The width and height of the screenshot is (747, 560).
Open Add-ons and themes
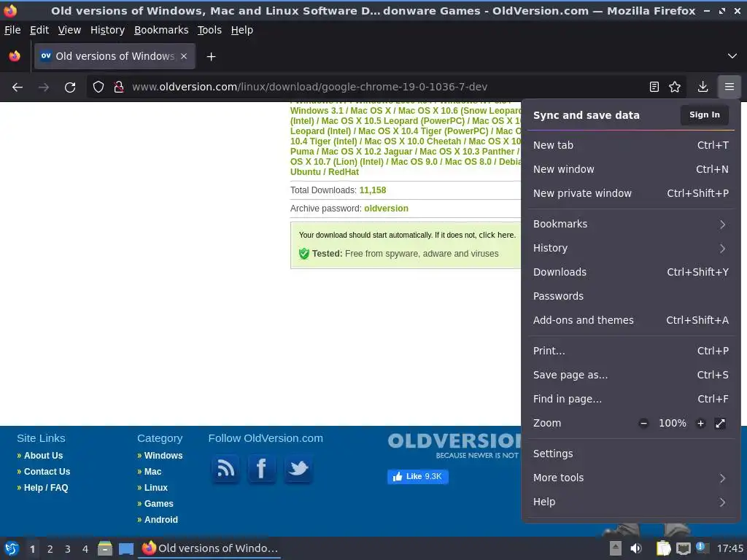(631, 321)
